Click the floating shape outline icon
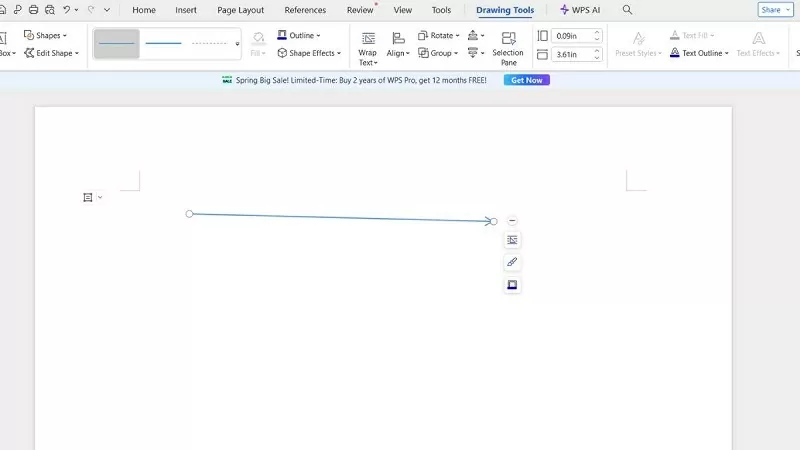The height and width of the screenshot is (450, 800). pyautogui.click(x=512, y=285)
